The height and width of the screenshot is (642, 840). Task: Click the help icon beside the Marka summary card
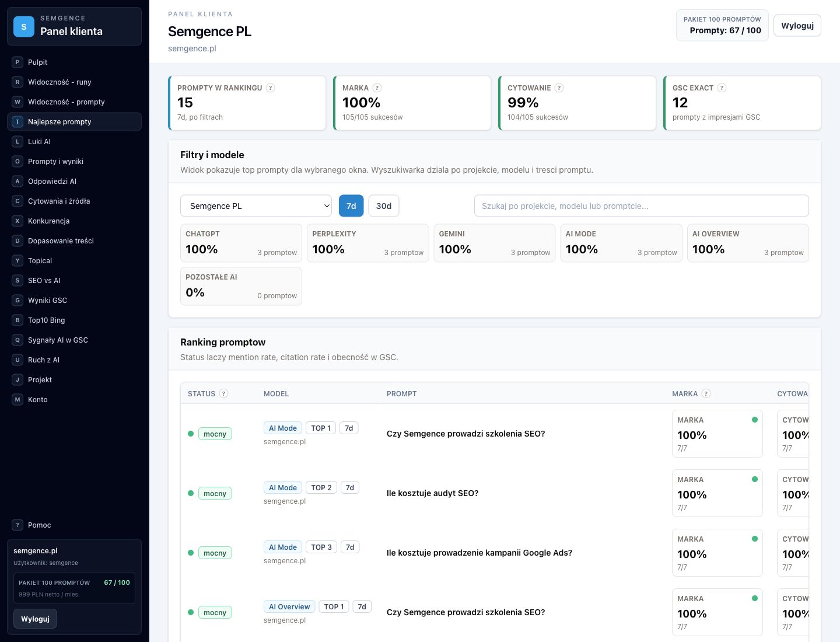coord(377,88)
